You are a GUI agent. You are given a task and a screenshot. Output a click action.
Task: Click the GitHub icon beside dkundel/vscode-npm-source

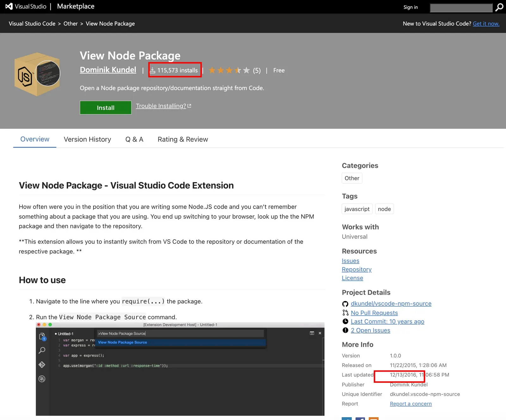(x=345, y=304)
